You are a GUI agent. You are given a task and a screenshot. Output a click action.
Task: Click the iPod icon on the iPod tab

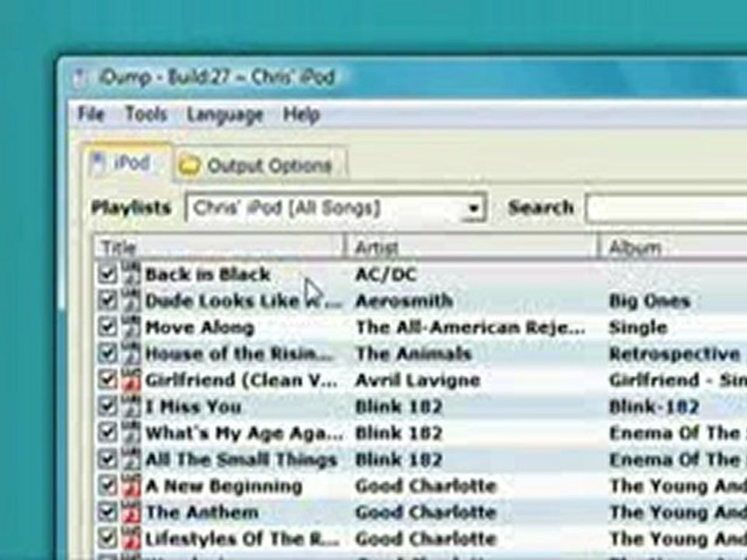[99, 163]
